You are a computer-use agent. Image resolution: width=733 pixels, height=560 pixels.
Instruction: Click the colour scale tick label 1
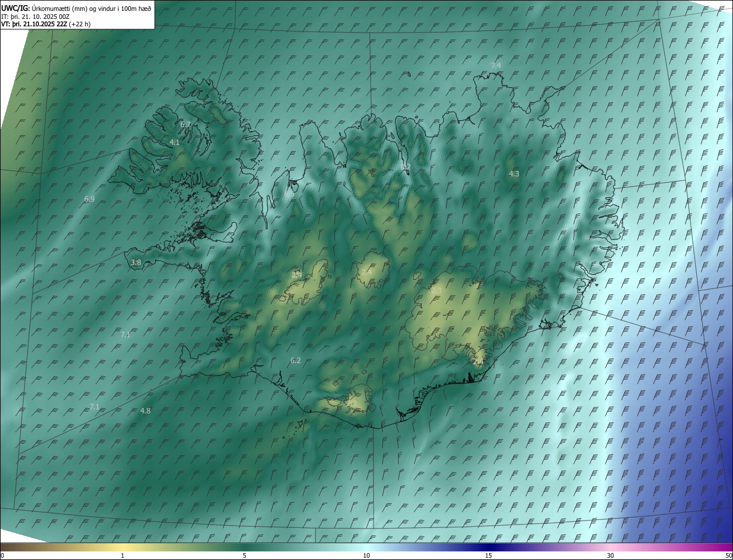(x=123, y=555)
